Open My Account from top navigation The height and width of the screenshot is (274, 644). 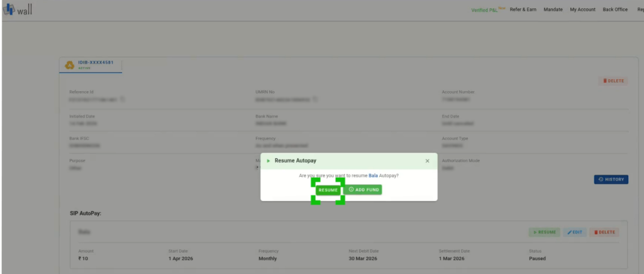pos(582,10)
